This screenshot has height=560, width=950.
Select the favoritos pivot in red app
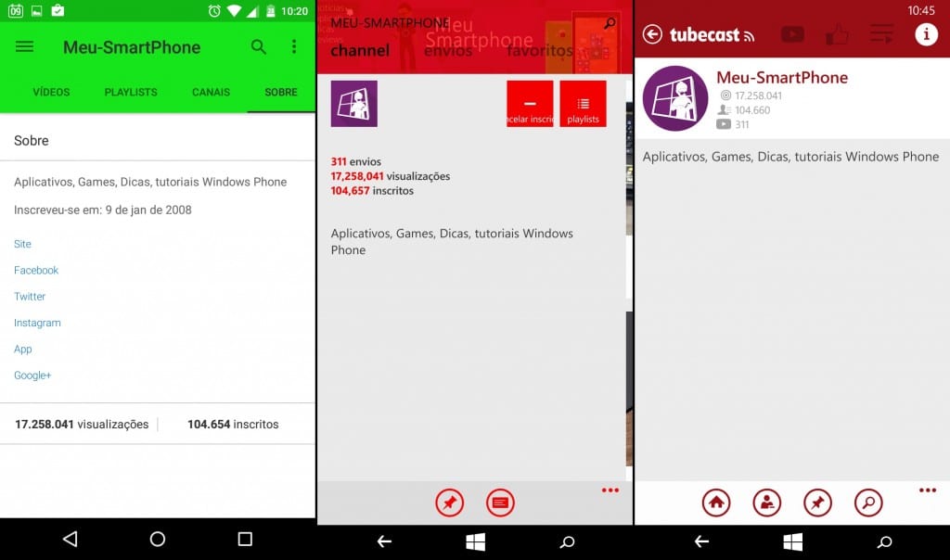pyautogui.click(x=539, y=50)
